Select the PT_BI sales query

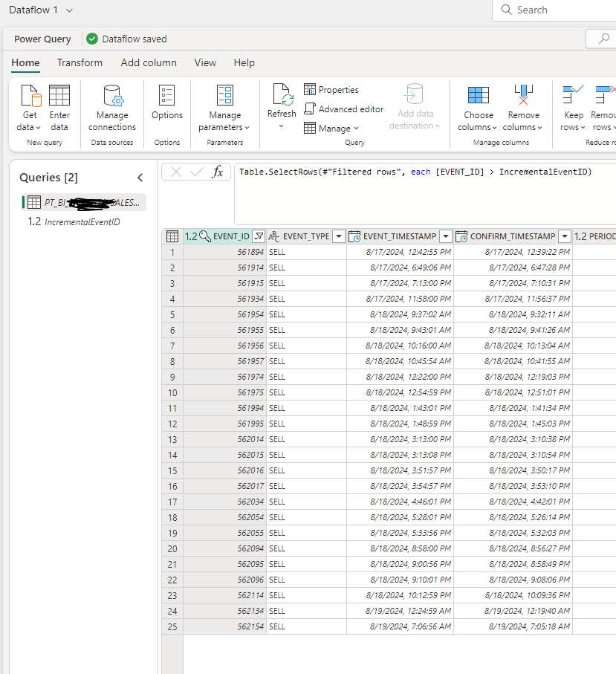84,202
